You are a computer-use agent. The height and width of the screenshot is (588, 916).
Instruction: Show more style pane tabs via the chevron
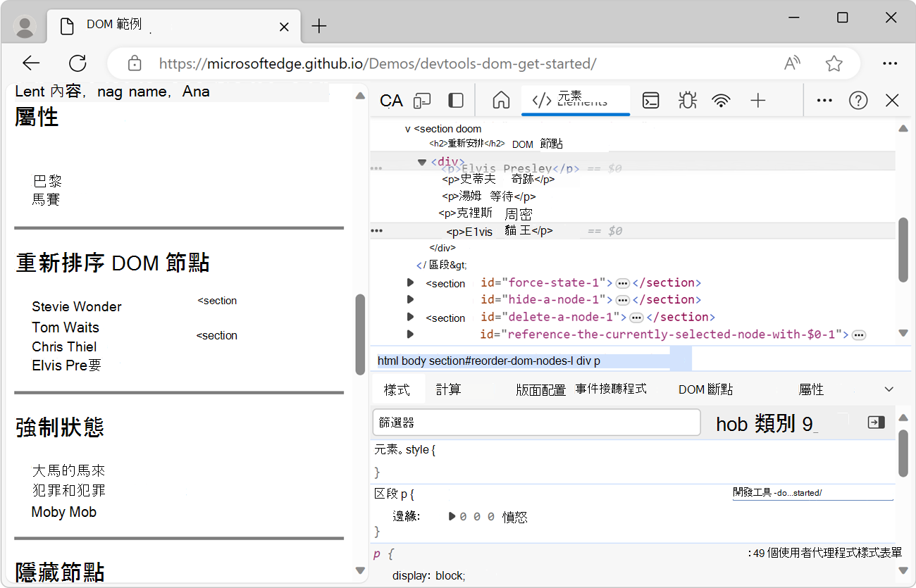pos(889,389)
